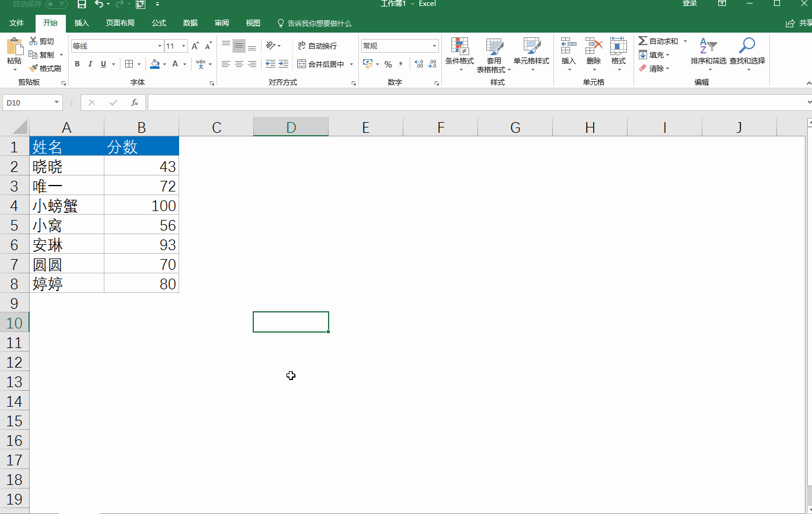
Task: Expand the number format dropdown 常规
Action: 434,46
